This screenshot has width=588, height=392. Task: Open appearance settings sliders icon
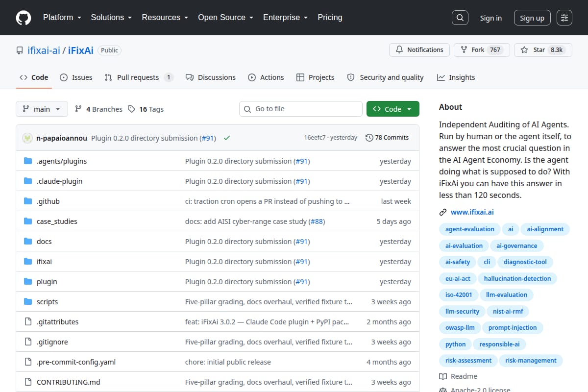(564, 18)
